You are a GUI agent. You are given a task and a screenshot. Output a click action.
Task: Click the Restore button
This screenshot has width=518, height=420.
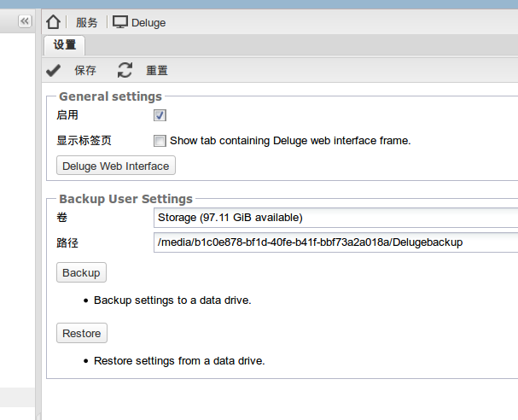click(82, 333)
